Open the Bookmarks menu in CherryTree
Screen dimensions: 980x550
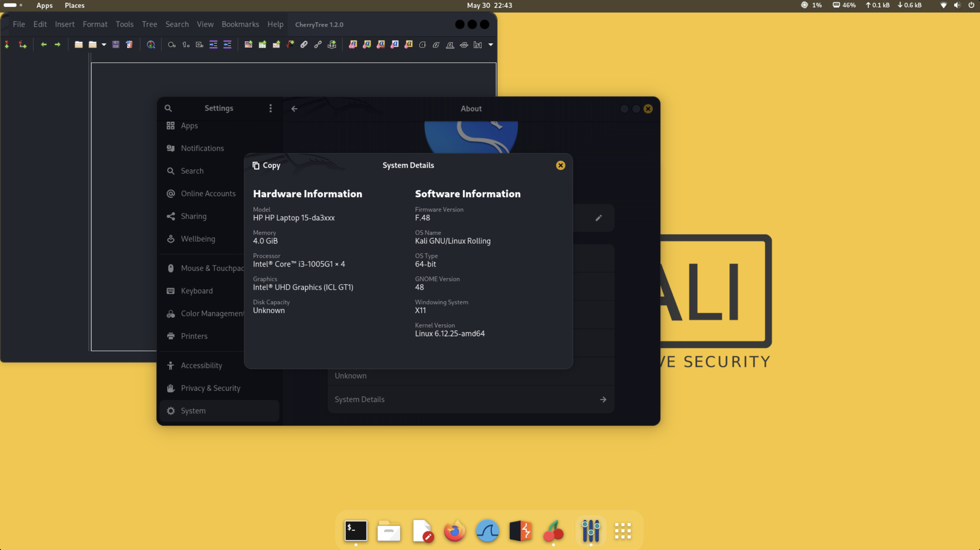pyautogui.click(x=240, y=24)
